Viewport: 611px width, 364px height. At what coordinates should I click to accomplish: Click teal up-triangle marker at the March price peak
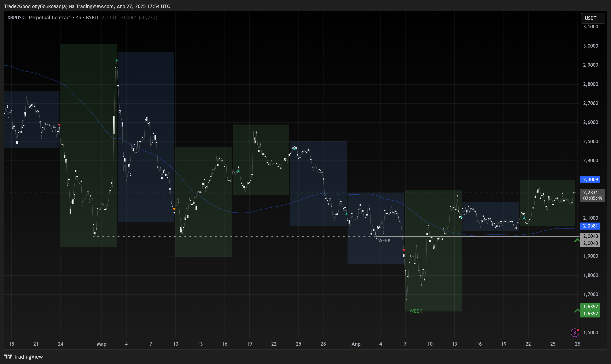point(117,60)
